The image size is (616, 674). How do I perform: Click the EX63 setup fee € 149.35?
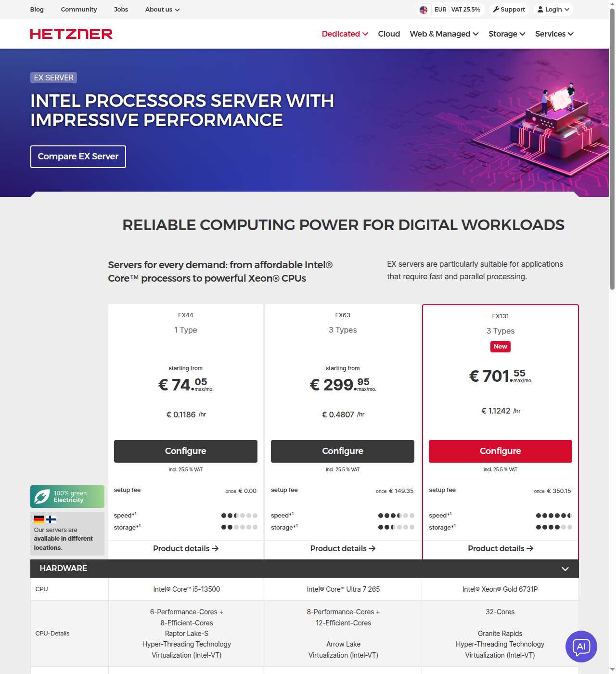(395, 491)
